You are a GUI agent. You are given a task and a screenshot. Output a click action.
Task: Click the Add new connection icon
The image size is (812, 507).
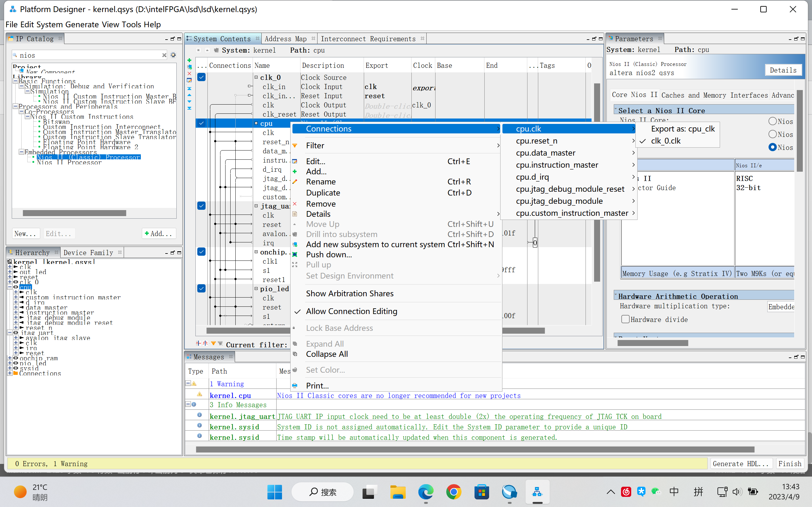(x=191, y=71)
